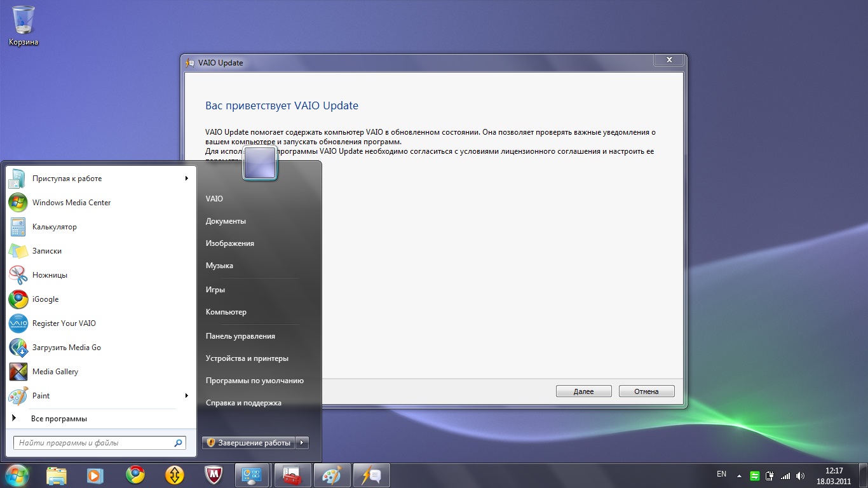
Task: Click the Калькулятор label in the Start menu
Action: 54,227
